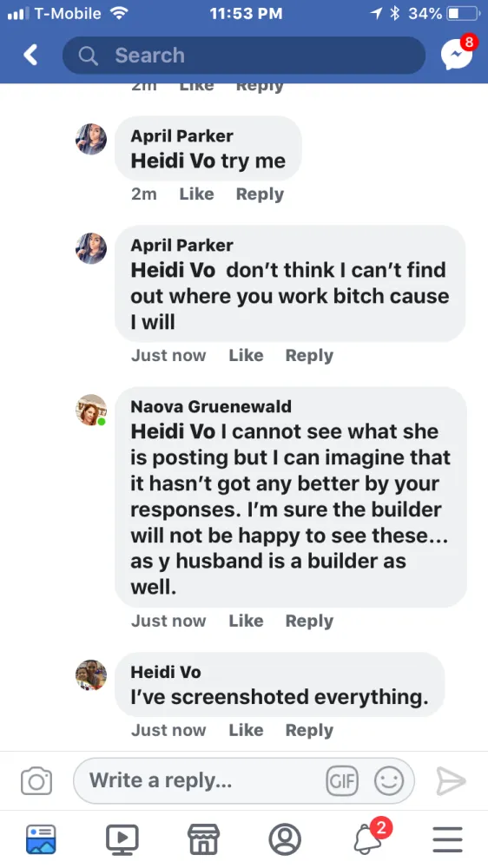Viewport: 488px width, 868px height.
Task: Switch to the Watch video tab
Action: tap(122, 839)
